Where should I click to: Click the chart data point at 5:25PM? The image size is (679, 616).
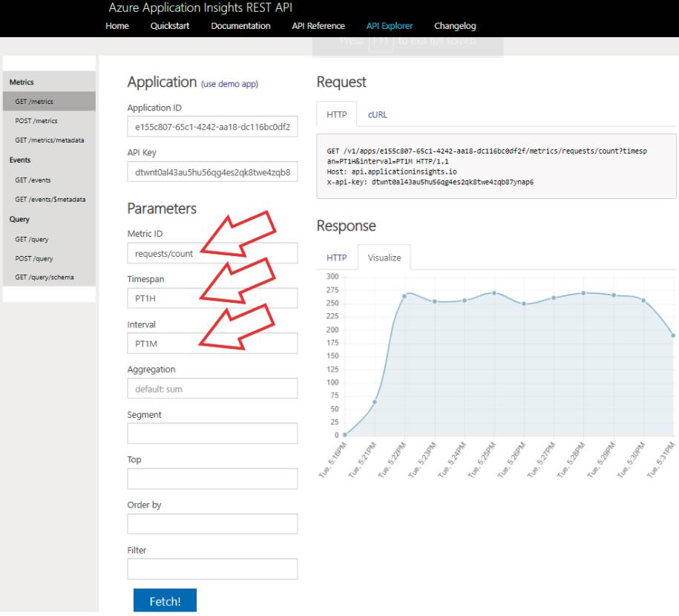[494, 293]
